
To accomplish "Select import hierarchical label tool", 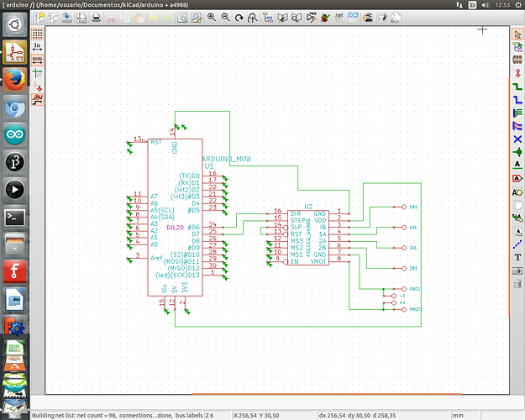I will click(517, 218).
